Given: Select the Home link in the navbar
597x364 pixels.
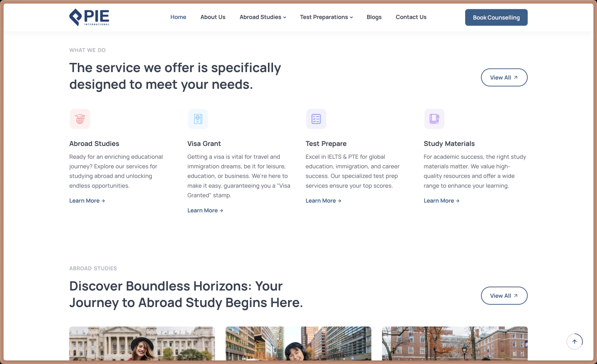Looking at the screenshot, I should pos(178,17).
